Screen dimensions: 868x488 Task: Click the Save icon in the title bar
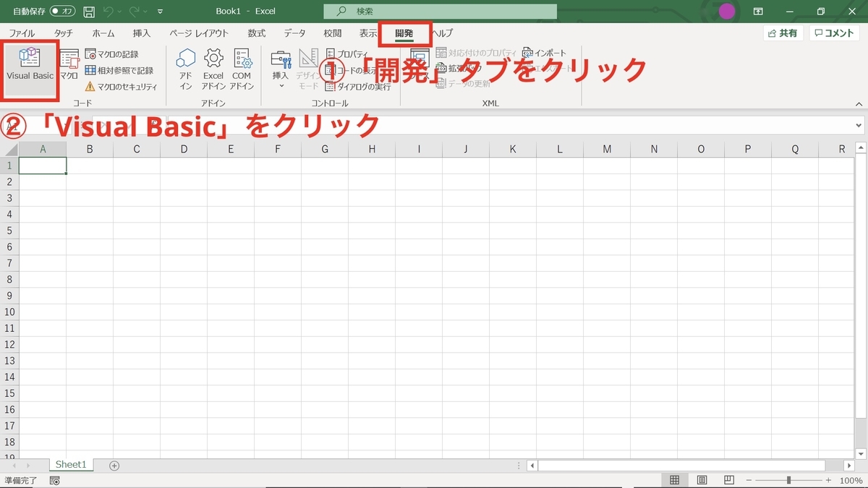(89, 12)
